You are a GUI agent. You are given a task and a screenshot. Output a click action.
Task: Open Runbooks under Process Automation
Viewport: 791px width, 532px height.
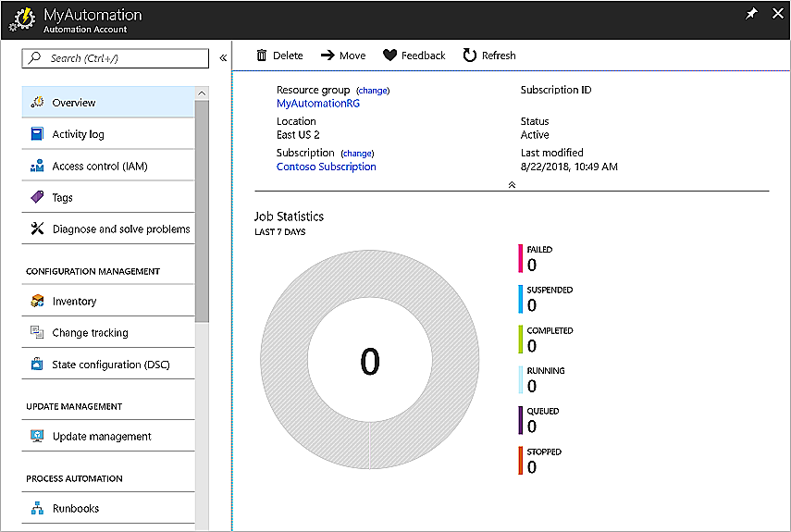click(76, 509)
